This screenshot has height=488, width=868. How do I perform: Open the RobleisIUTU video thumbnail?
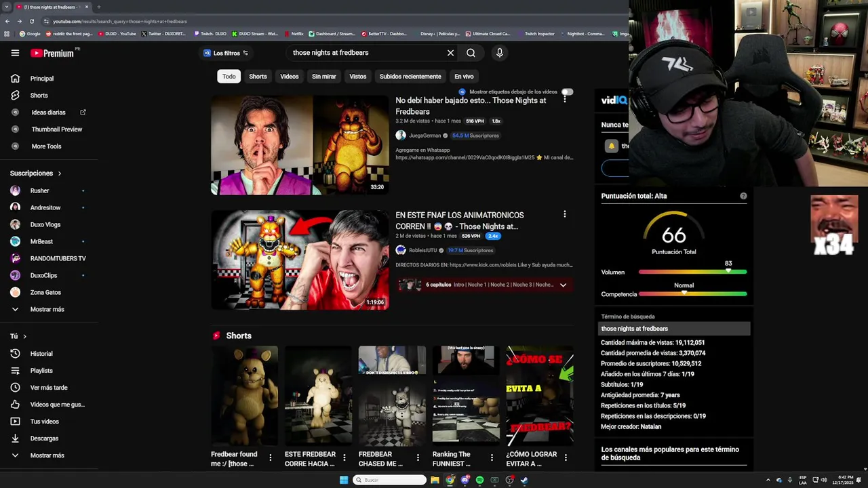300,260
